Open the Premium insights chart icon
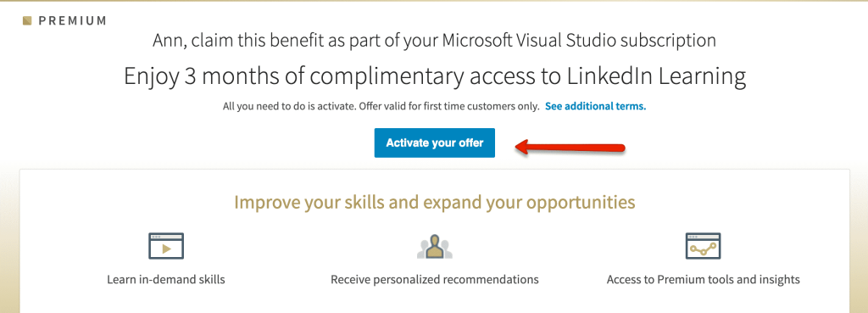Image resolution: width=868 pixels, height=313 pixels. pos(703,245)
